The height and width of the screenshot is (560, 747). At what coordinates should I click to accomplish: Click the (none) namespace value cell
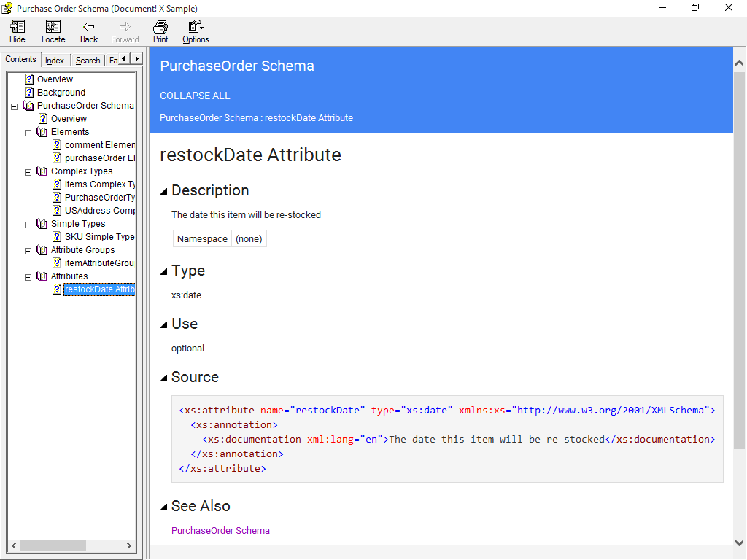(249, 238)
